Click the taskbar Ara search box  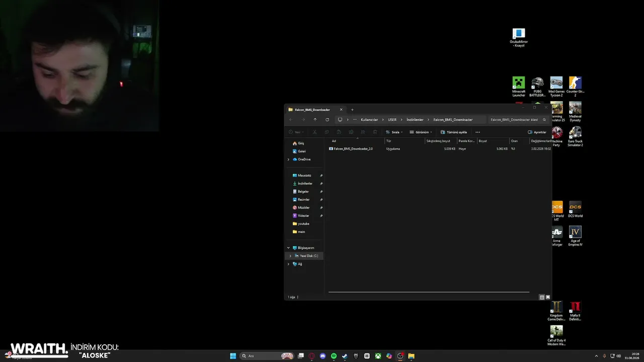pos(267,356)
